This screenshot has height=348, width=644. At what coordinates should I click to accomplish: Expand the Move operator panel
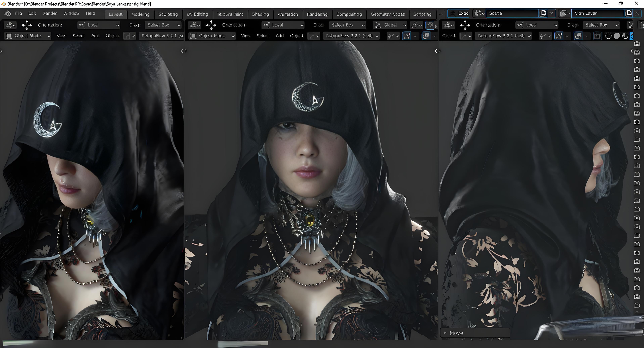(445, 333)
